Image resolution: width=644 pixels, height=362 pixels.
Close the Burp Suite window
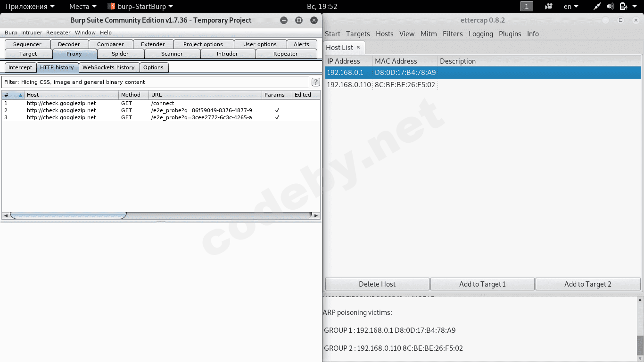click(x=314, y=20)
